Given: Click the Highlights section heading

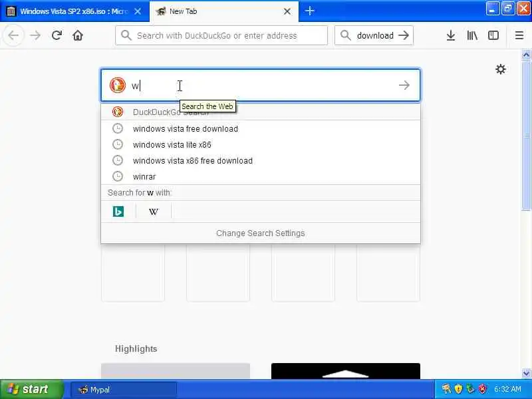Looking at the screenshot, I should (136, 348).
